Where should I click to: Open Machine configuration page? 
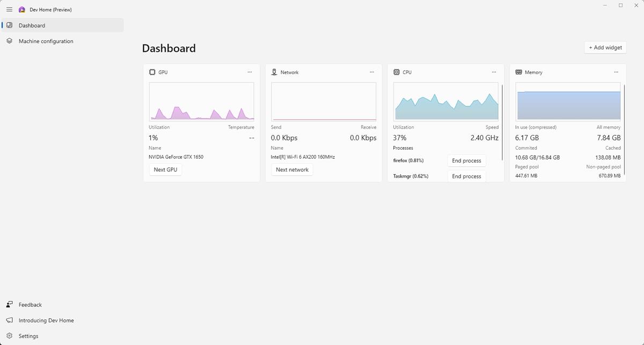[x=62, y=41]
